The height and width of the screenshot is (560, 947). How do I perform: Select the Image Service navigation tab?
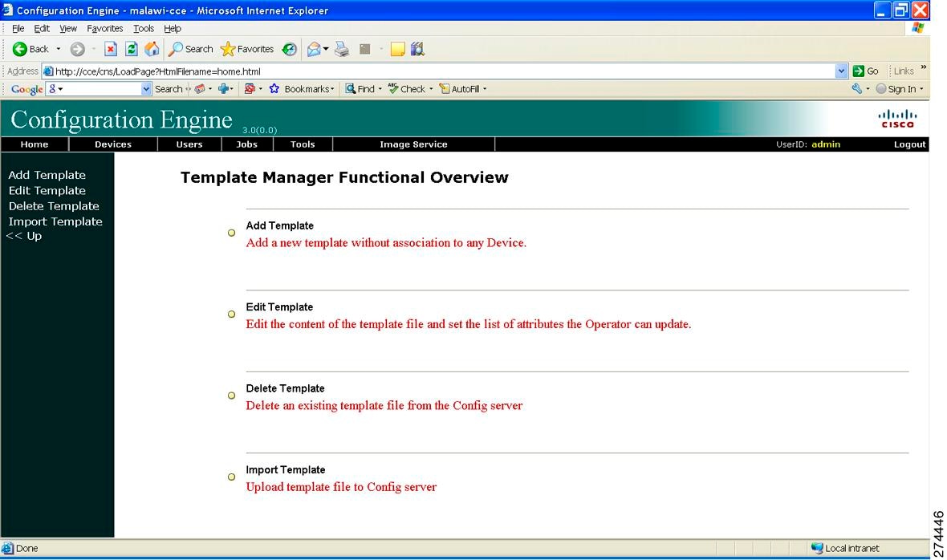click(413, 144)
